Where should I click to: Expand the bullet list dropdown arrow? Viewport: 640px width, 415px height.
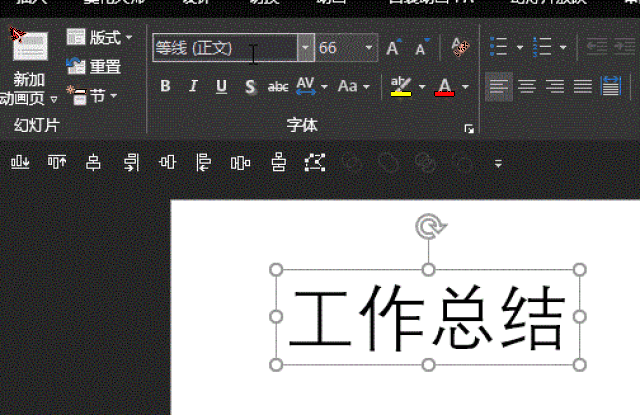click(x=520, y=47)
